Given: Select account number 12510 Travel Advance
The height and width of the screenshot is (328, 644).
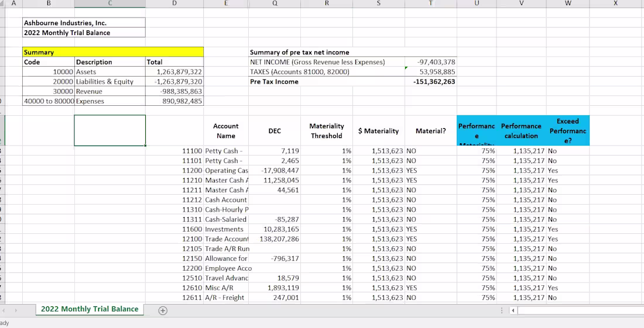Looking at the screenshot, I should [174, 278].
